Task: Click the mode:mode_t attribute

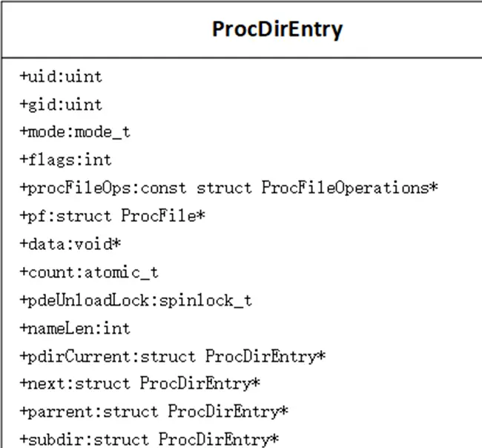Action: [75, 133]
